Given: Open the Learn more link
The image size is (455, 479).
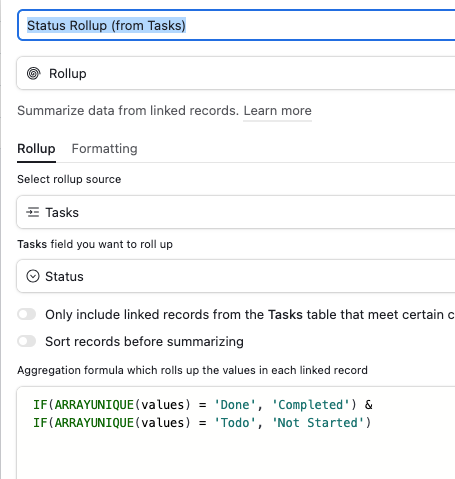Looking at the screenshot, I should 277,111.
